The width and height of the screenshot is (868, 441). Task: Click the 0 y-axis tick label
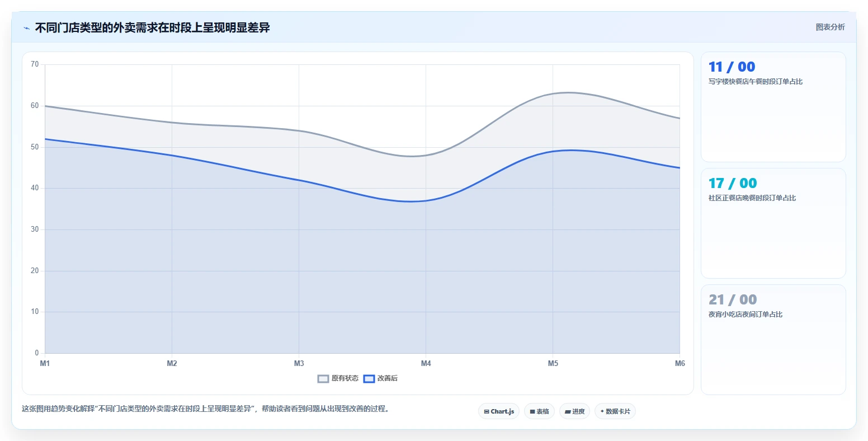tap(37, 353)
